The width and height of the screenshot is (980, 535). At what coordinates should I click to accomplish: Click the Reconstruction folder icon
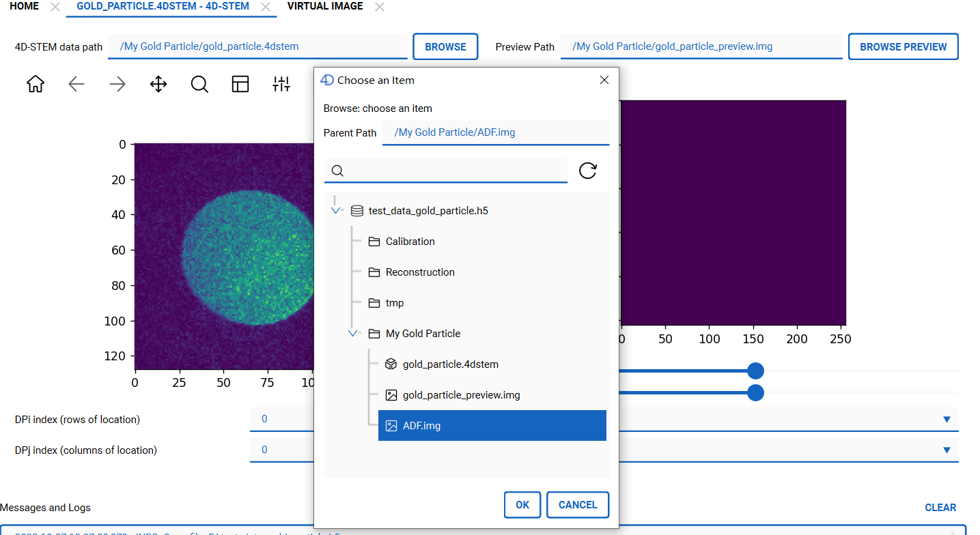[x=374, y=272]
